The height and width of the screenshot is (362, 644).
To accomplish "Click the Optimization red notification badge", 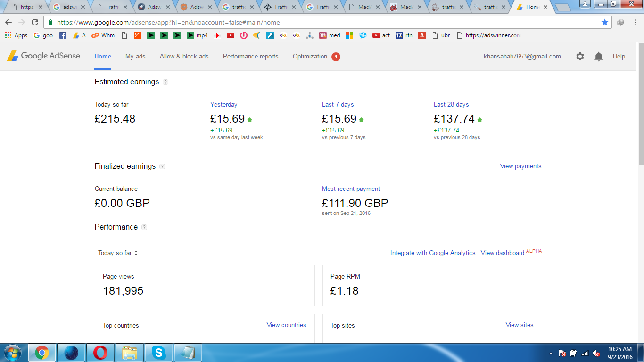I will [336, 57].
